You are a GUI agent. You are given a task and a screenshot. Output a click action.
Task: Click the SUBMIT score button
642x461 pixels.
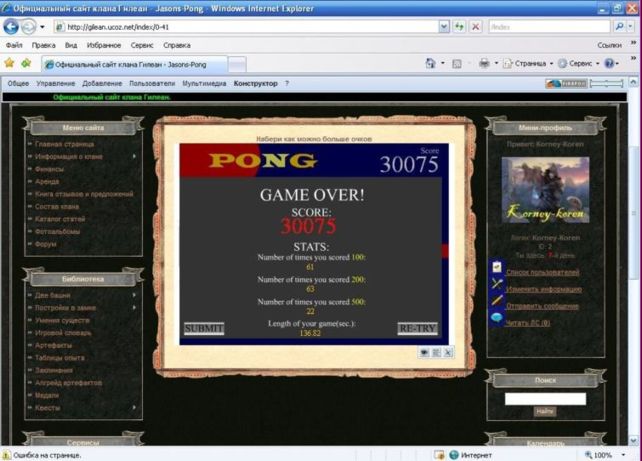point(204,328)
